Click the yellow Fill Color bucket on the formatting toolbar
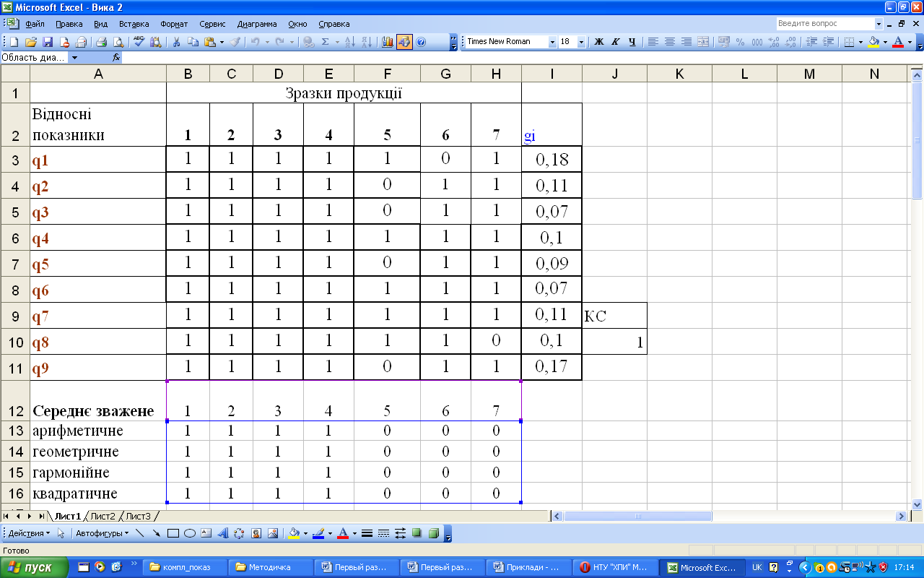This screenshot has height=578, width=924. coord(873,42)
